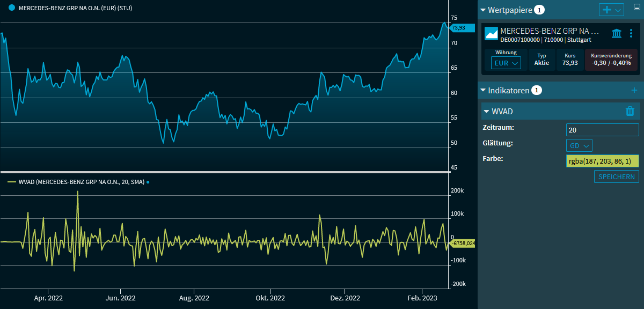
Task: Collapse the Wertpapiere section
Action: pos(483,10)
